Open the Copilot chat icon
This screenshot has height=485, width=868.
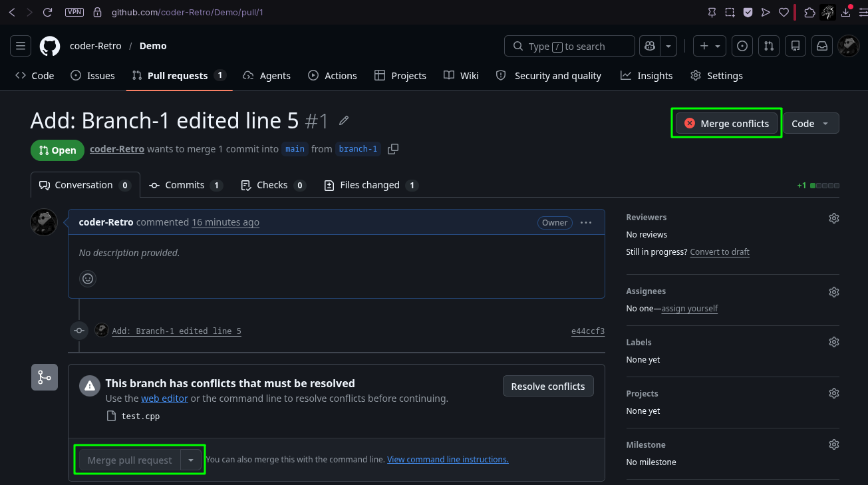click(650, 46)
